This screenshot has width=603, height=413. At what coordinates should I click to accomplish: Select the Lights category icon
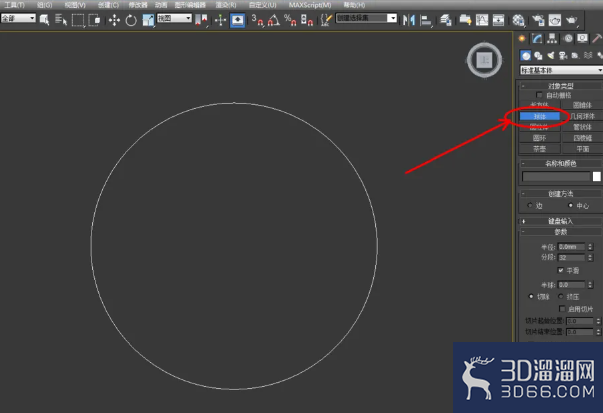(x=551, y=56)
